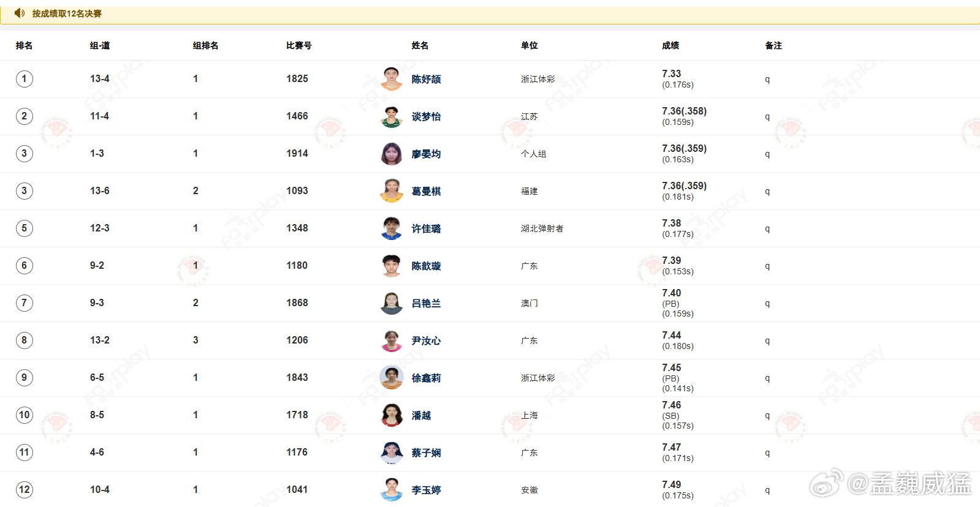Viewport: 980px width, 507px height.
Task: Open 陈歆璇's athlete photo
Action: (392, 266)
